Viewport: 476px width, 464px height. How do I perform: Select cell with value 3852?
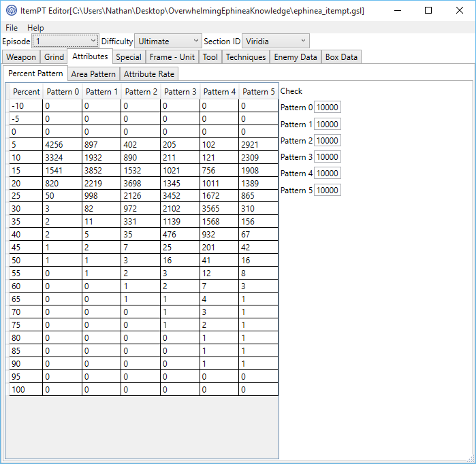[x=101, y=171]
